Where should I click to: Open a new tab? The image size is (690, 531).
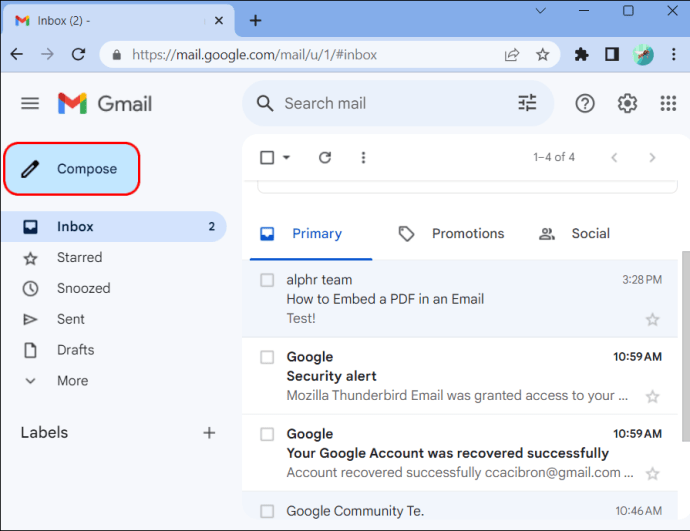pyautogui.click(x=255, y=21)
